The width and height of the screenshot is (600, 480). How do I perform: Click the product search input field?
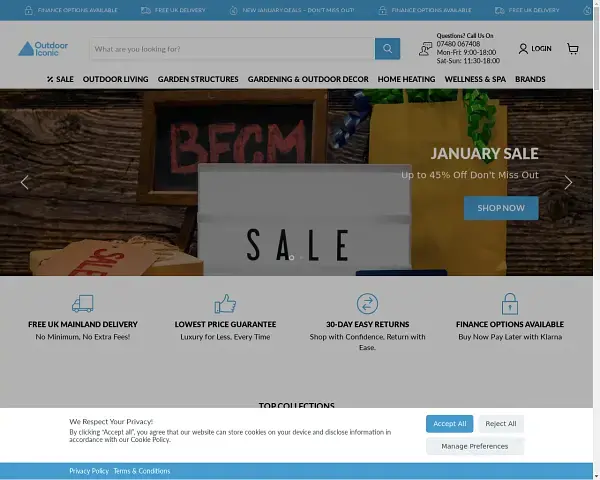232,48
